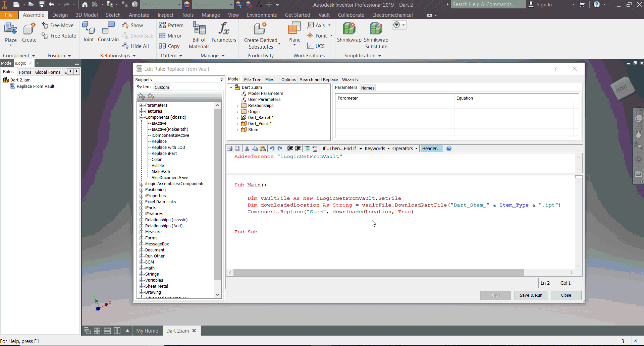Click the blue help icon in rule editor toolbar
This screenshot has height=346, width=644.
[x=449, y=149]
